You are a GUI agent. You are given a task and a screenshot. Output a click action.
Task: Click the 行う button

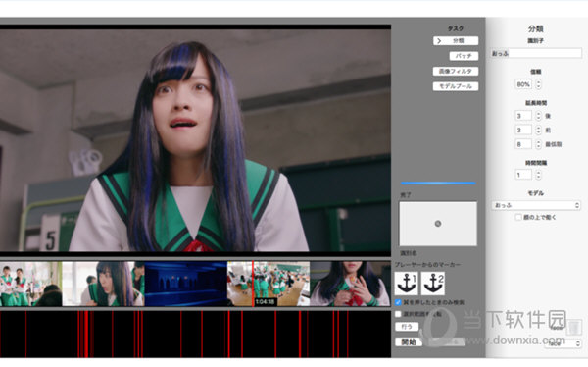[407, 327]
